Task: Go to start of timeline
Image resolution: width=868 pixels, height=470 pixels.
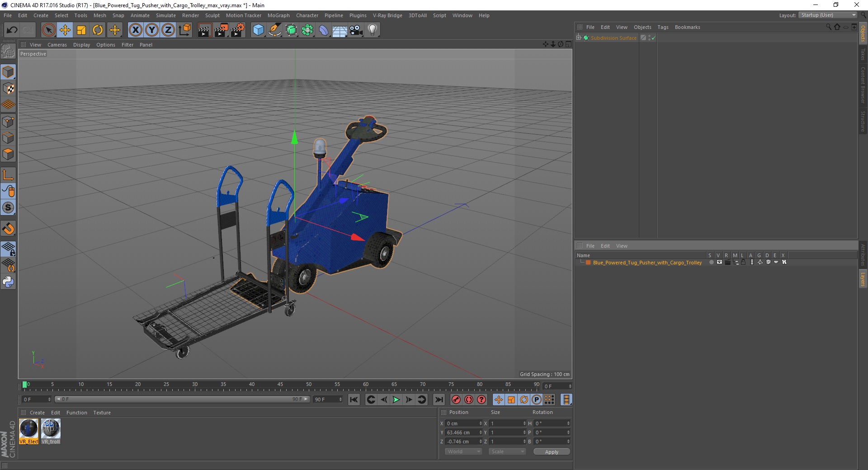Action: [x=354, y=399]
